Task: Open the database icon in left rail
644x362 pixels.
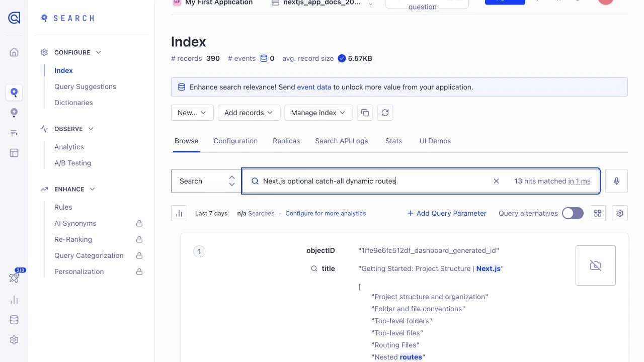Action: click(14, 320)
